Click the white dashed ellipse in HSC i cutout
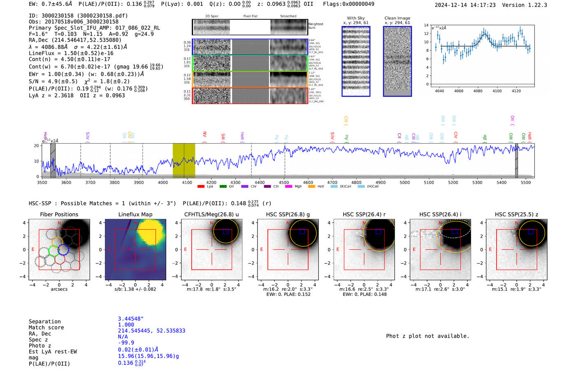 (x=454, y=228)
